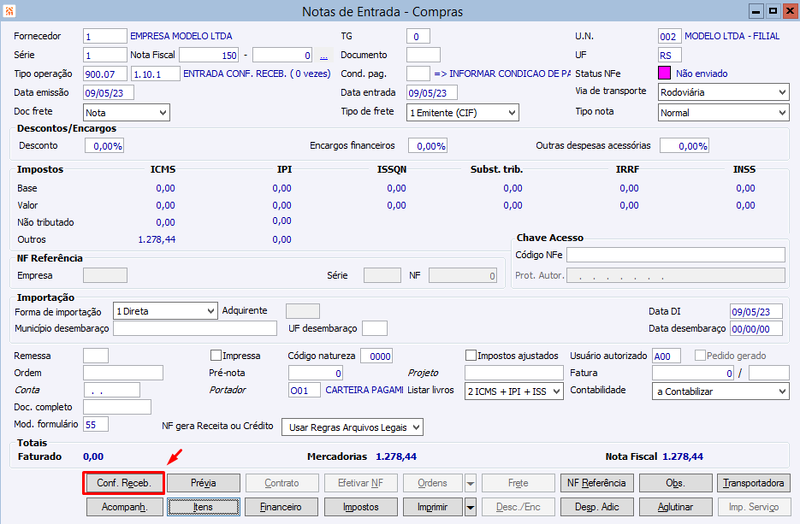Check the Impostos ajustados checkbox
The height and width of the screenshot is (524, 800).
point(471,355)
